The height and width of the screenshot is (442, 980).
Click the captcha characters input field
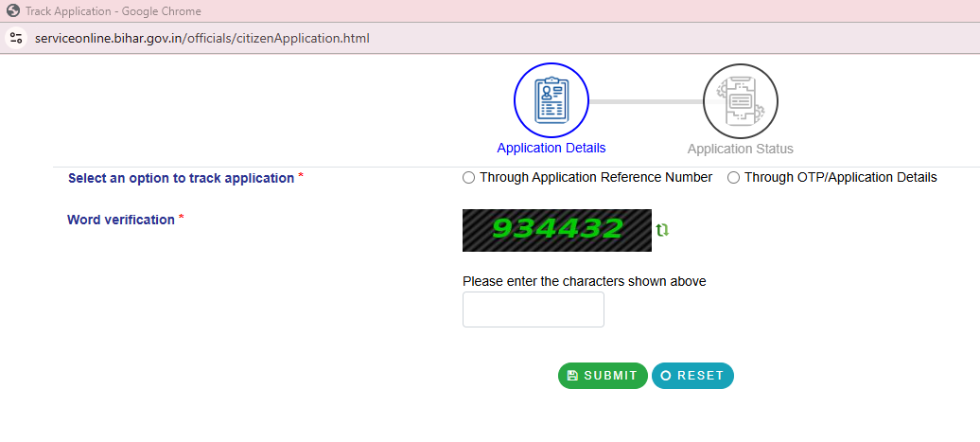point(534,309)
